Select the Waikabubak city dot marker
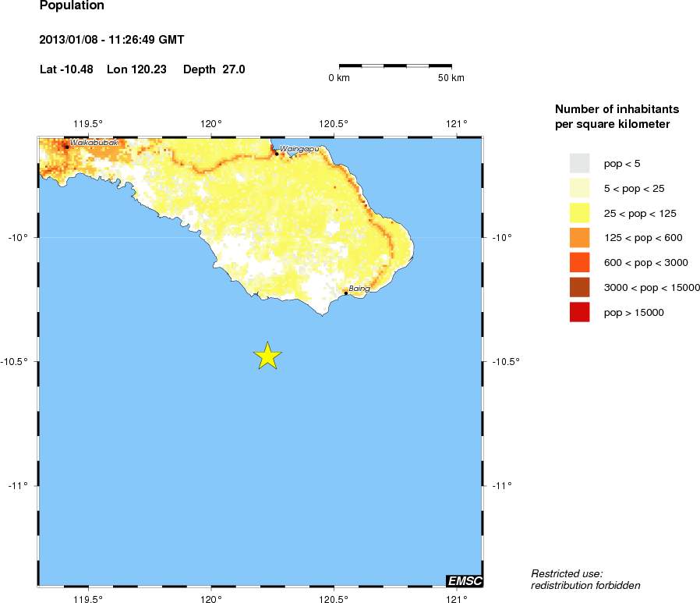Screen dimensions: 700x603 coord(66,146)
